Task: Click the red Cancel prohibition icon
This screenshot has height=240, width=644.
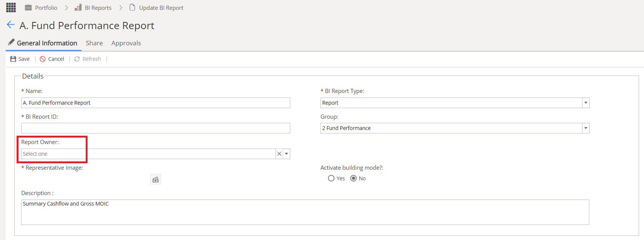Action: point(43,59)
